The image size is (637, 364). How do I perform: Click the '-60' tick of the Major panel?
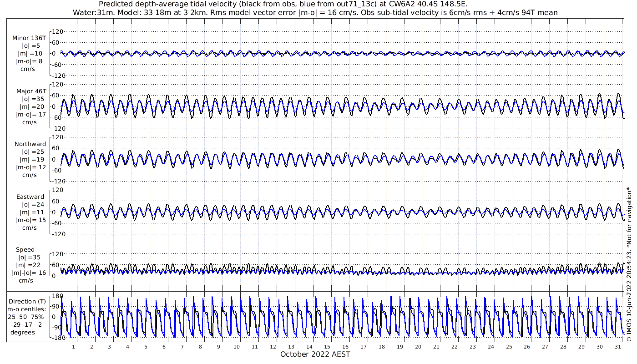(x=57, y=117)
